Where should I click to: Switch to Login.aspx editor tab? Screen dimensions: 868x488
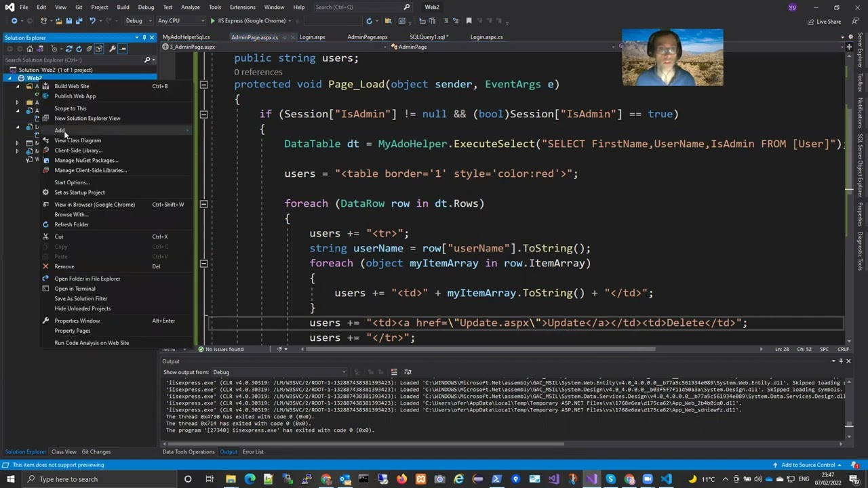pos(313,37)
